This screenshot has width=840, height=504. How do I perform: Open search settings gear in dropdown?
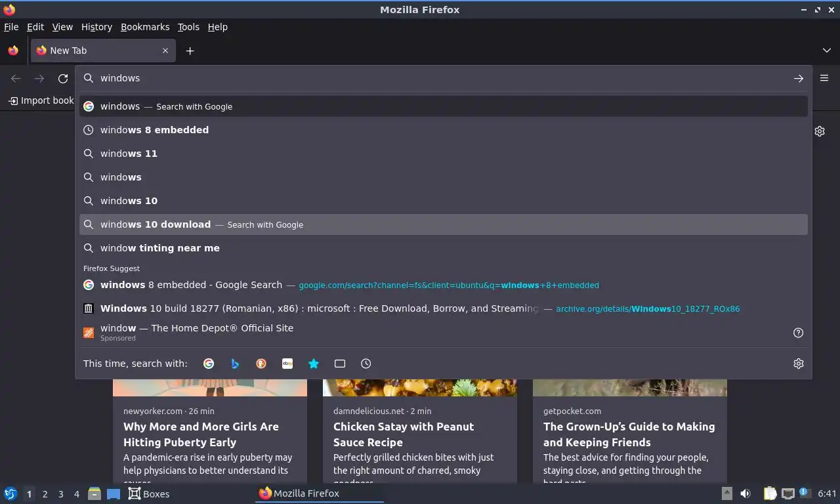[x=799, y=364]
